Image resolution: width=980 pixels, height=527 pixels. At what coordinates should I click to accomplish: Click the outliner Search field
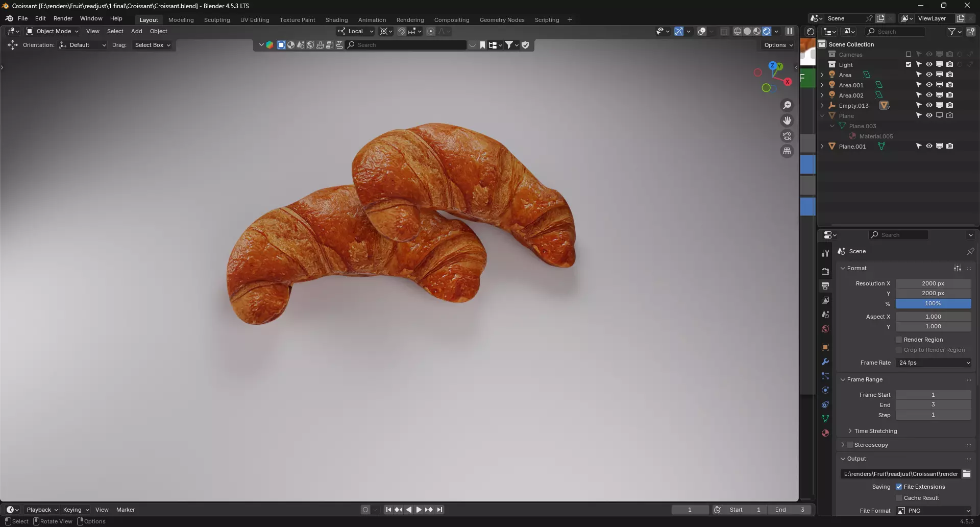click(895, 32)
